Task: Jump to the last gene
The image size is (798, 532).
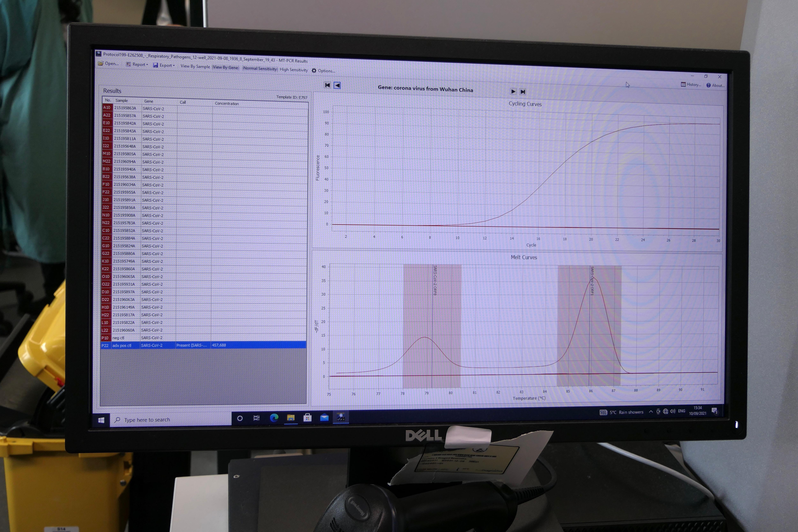Action: click(x=523, y=92)
